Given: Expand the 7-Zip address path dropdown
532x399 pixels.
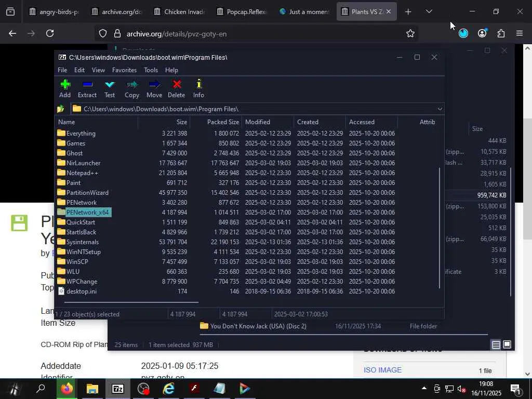Looking at the screenshot, I should pyautogui.click(x=440, y=109).
